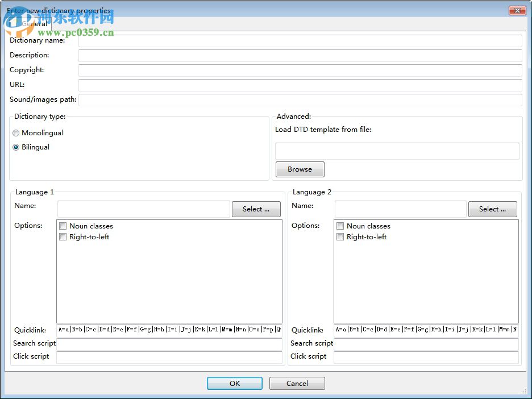
Task: Click the A=a quicklink for Language 1
Action: coord(63,330)
